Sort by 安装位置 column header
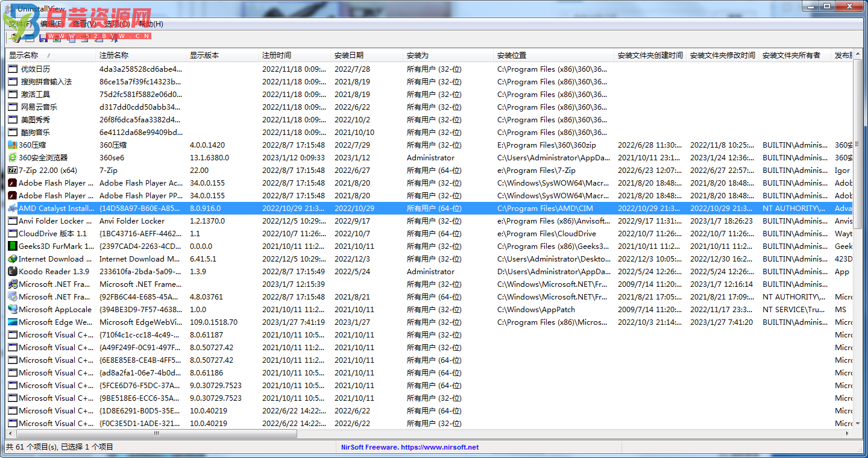The width and height of the screenshot is (868, 458). pyautogui.click(x=554, y=55)
